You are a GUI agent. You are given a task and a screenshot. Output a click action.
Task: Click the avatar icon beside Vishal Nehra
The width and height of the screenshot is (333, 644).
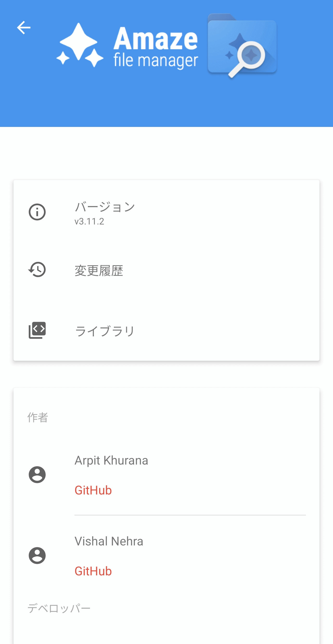pos(37,556)
